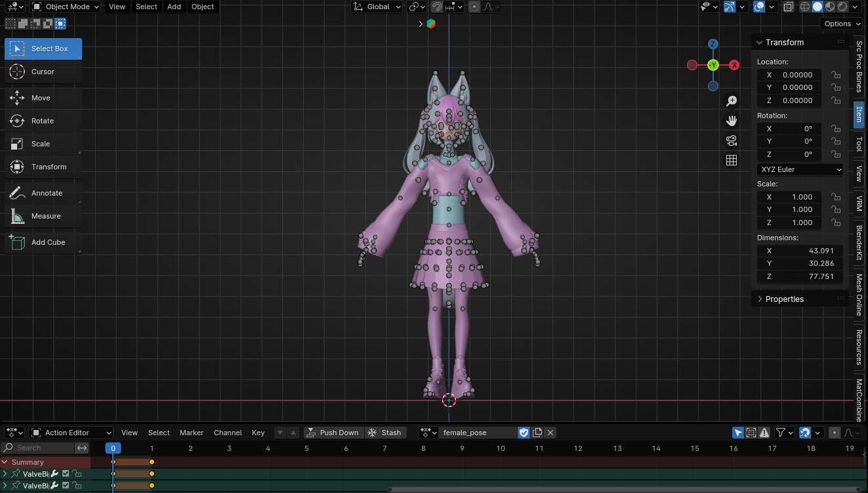Click the green Y axis gizmo ball

pyautogui.click(x=713, y=65)
